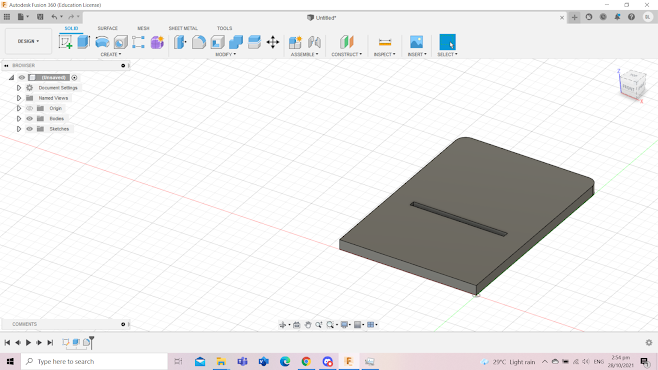This screenshot has height=370, width=658.
Task: Open the Modify dropdown menu
Action: (226, 54)
